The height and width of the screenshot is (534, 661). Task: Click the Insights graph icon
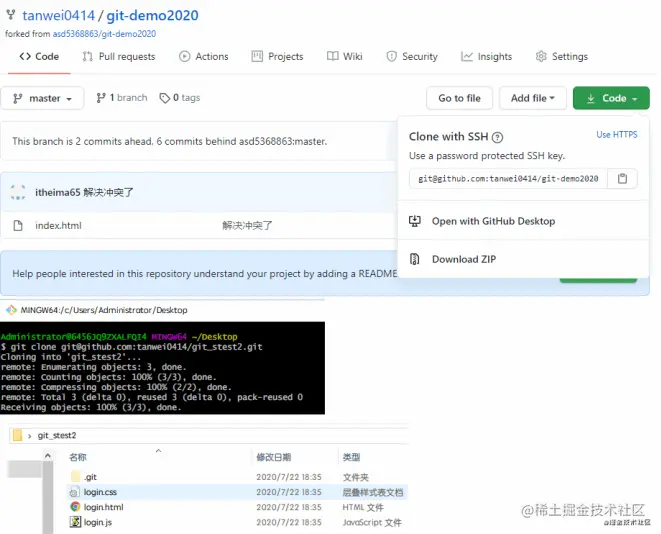click(467, 56)
